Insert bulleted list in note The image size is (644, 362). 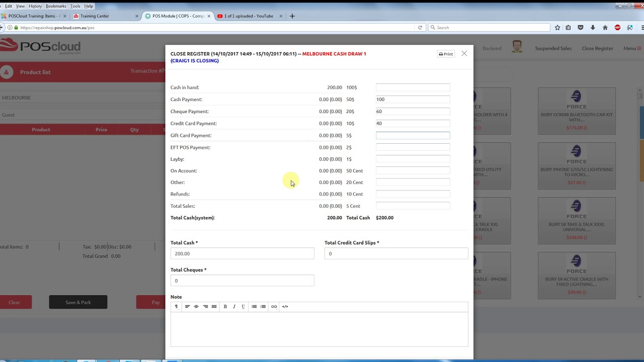(254, 306)
